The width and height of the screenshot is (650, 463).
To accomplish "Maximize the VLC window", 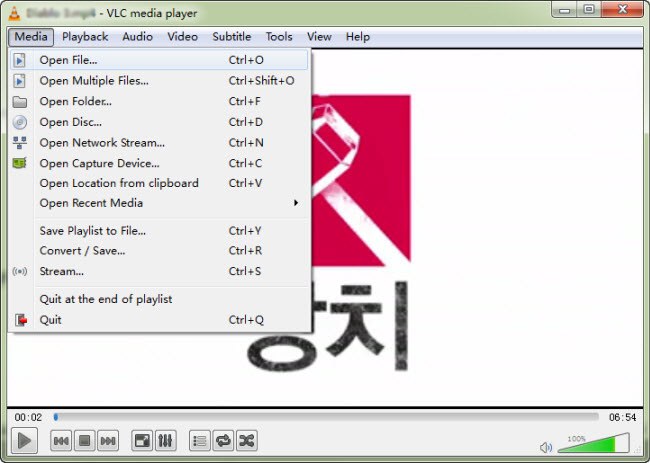I will coord(589,10).
